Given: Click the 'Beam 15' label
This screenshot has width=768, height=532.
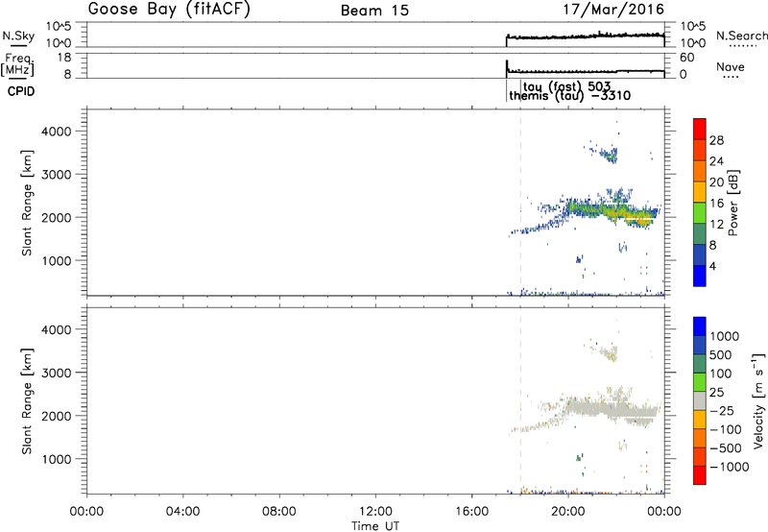Looking at the screenshot, I should coord(374,11).
